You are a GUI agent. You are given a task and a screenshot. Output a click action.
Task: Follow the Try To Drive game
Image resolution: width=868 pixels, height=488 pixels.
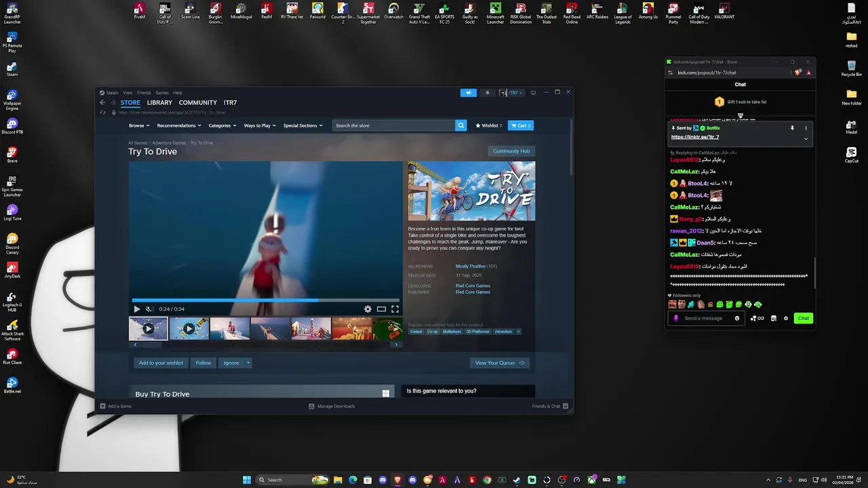coord(203,363)
